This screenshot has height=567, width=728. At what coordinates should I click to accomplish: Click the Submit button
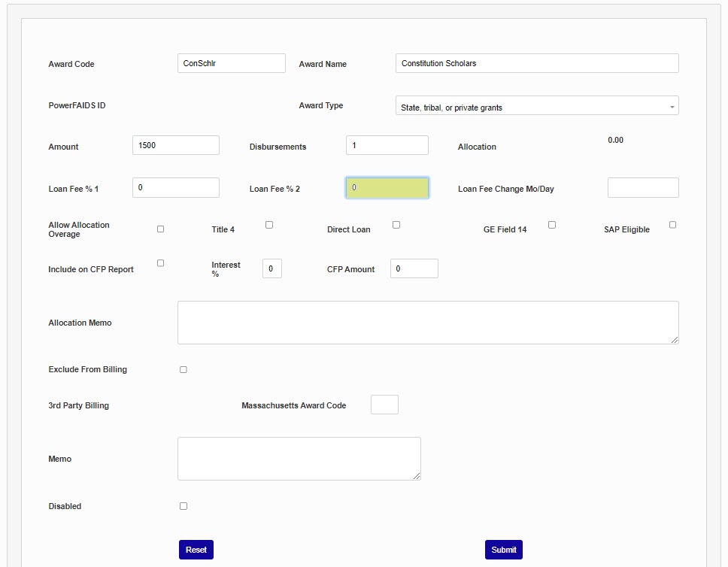[x=503, y=550]
